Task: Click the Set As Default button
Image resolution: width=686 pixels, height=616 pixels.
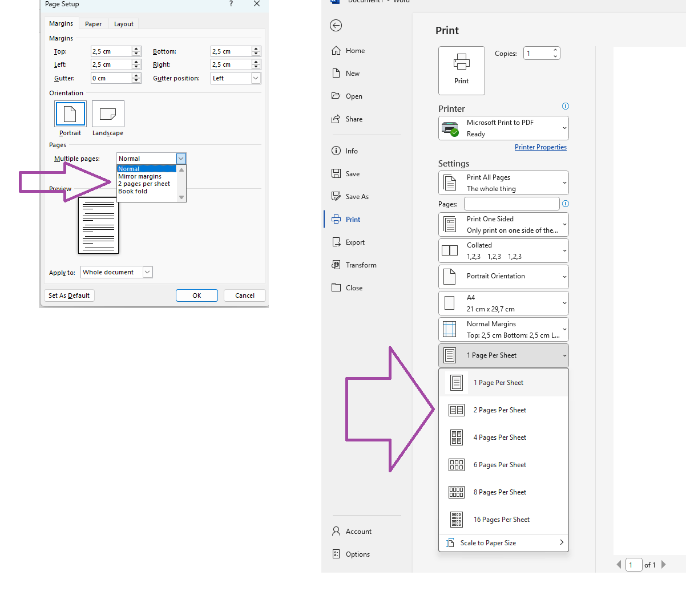Action: coord(69,295)
